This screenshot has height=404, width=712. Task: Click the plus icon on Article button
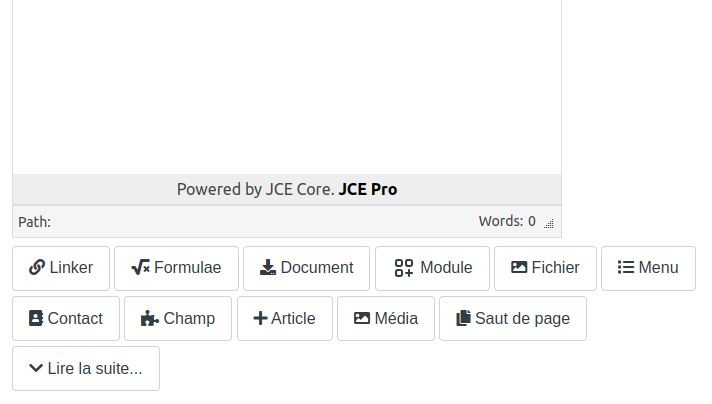tap(260, 319)
